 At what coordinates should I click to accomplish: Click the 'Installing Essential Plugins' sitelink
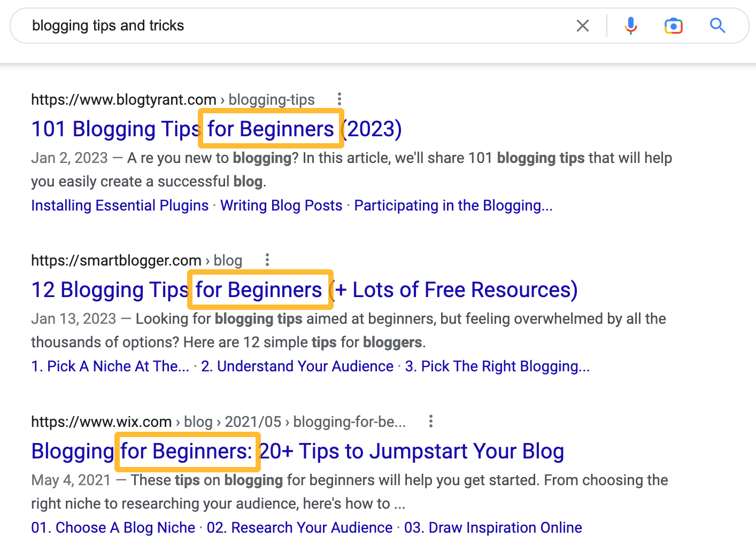119,205
